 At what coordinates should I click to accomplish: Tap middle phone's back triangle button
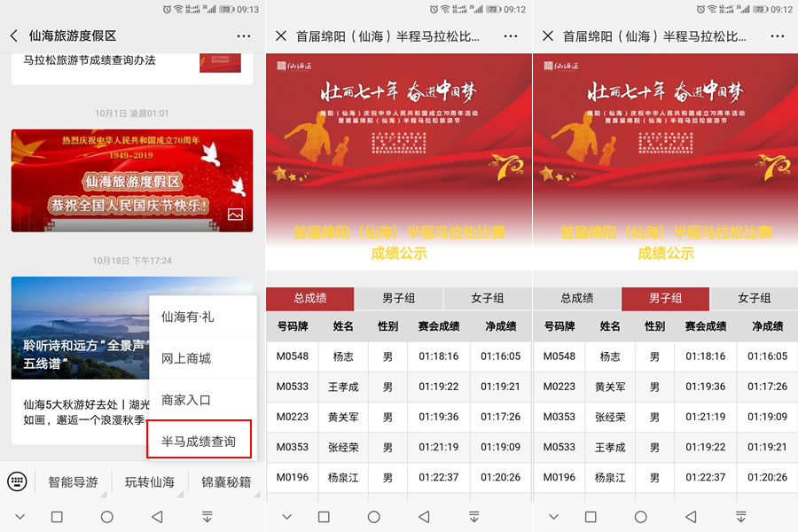pyautogui.click(x=424, y=517)
